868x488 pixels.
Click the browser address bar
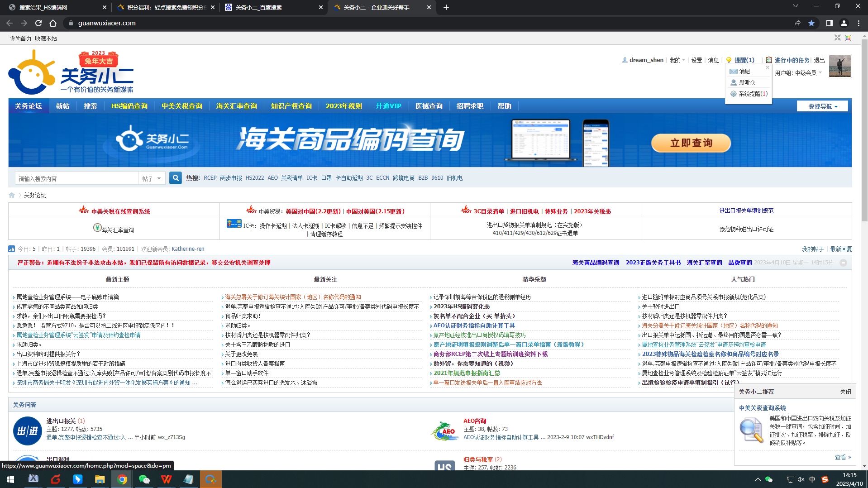[x=425, y=23]
